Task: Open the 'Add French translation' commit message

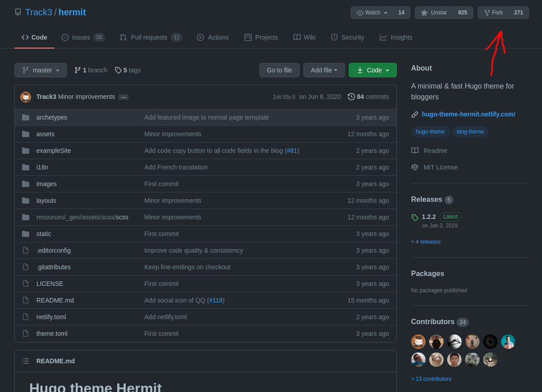Action: pyautogui.click(x=176, y=167)
